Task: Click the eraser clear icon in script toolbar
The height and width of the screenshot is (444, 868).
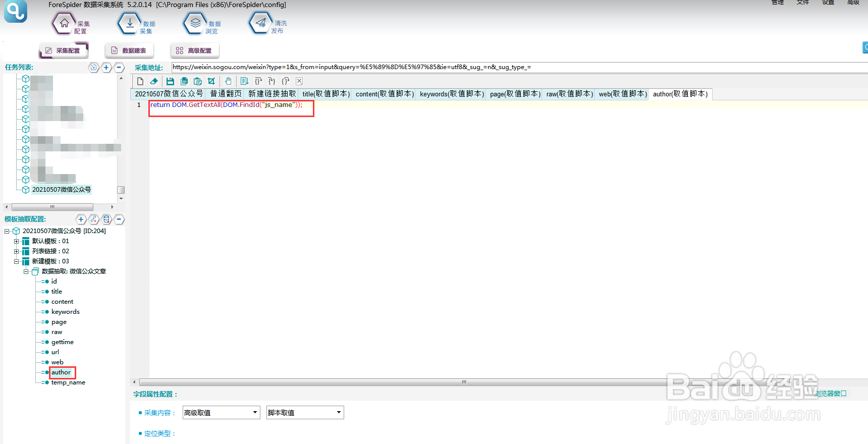Action: pyautogui.click(x=154, y=81)
